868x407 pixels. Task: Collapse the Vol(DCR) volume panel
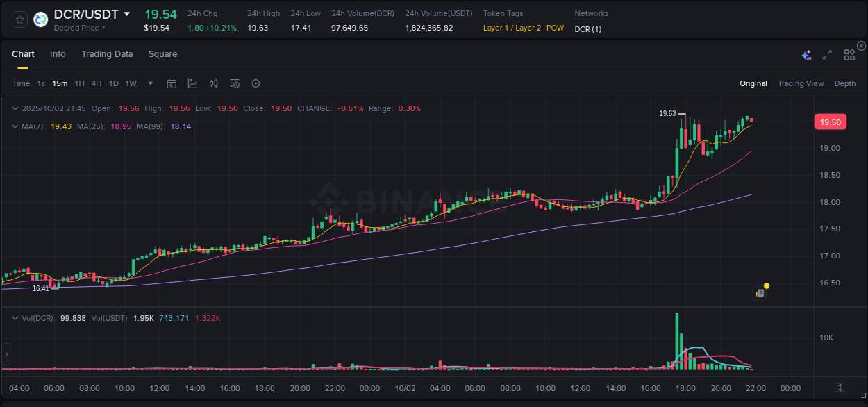click(x=14, y=317)
